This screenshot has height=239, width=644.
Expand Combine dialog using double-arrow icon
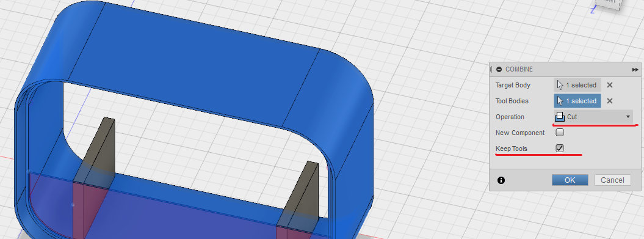635,70
